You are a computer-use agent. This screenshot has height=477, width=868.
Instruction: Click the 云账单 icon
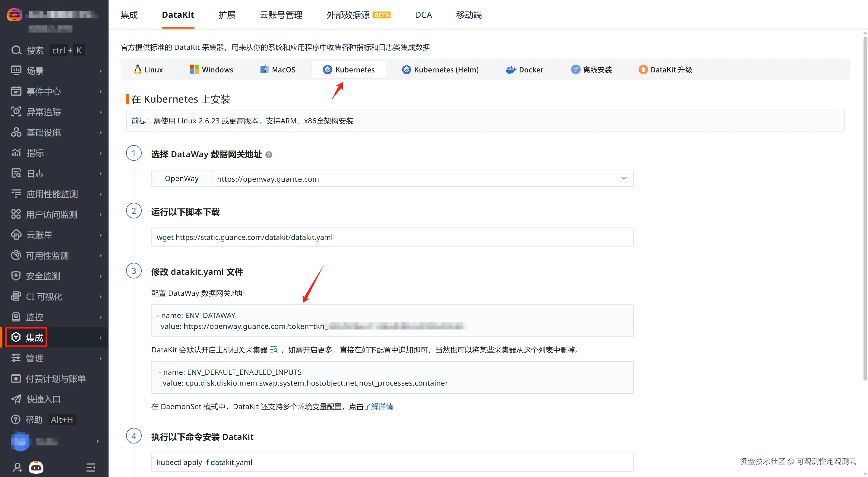(x=16, y=235)
